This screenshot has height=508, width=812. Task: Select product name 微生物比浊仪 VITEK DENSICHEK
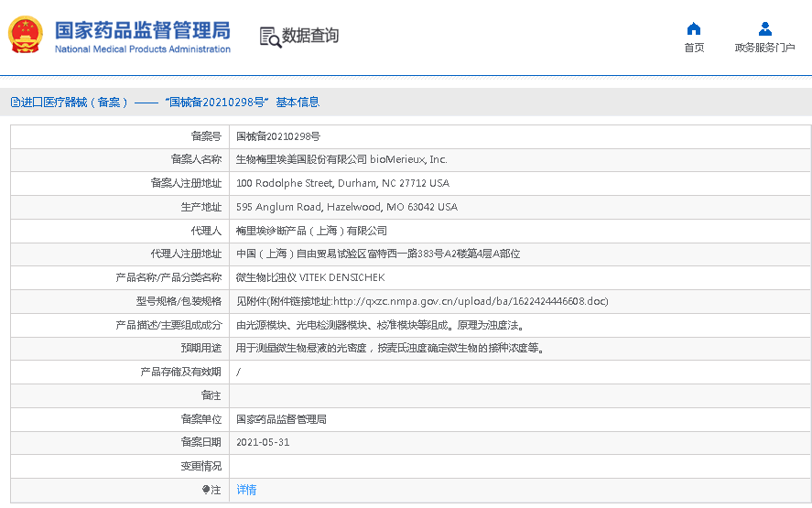click(x=310, y=277)
